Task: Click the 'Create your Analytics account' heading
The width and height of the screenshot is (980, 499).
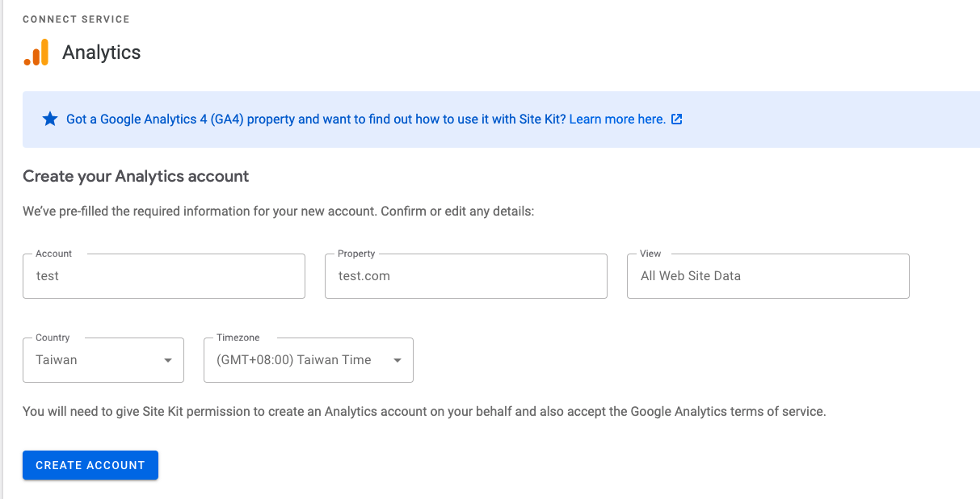Action: point(136,176)
